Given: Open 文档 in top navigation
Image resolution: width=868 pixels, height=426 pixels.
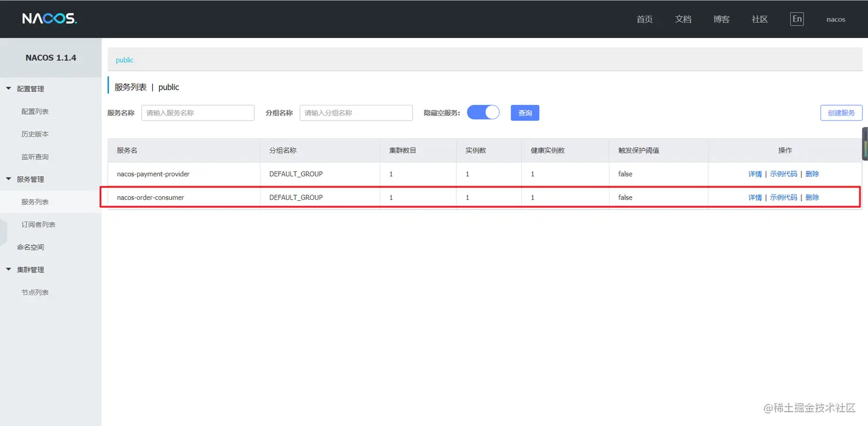Looking at the screenshot, I should tap(683, 19).
